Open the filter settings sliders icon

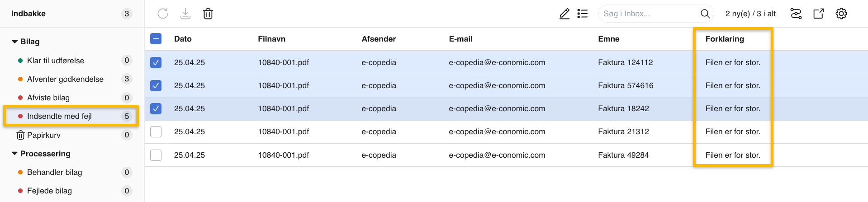pyautogui.click(x=796, y=14)
